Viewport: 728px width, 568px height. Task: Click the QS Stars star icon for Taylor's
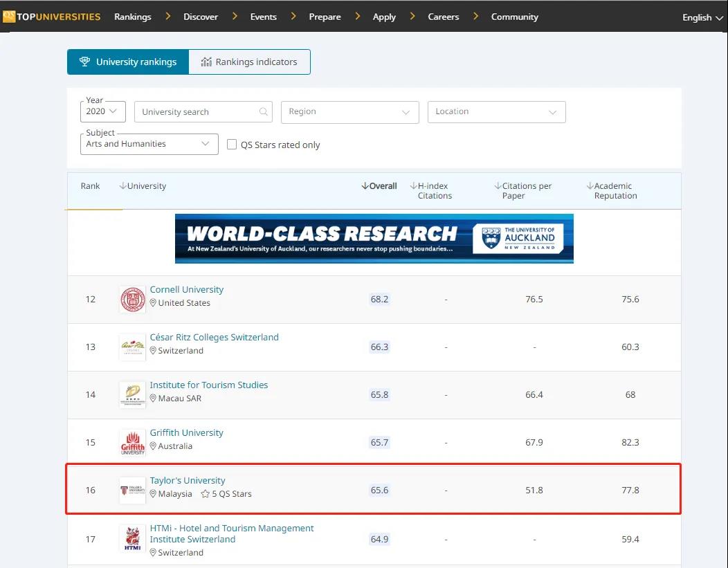click(x=206, y=494)
